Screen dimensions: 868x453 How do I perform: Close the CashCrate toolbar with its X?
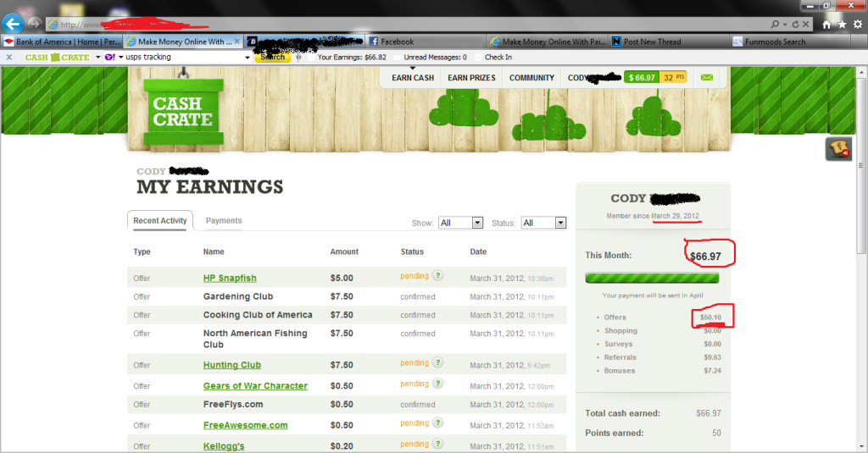click(x=8, y=57)
